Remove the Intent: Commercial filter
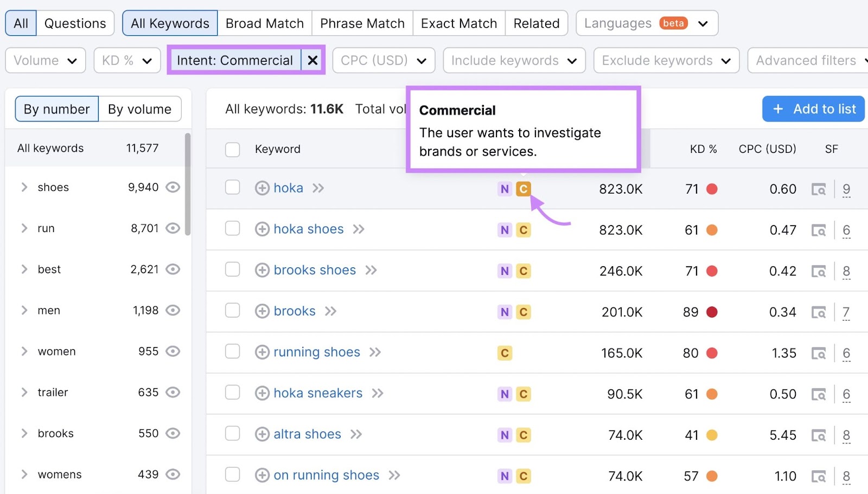Image resolution: width=868 pixels, height=494 pixels. coord(312,60)
